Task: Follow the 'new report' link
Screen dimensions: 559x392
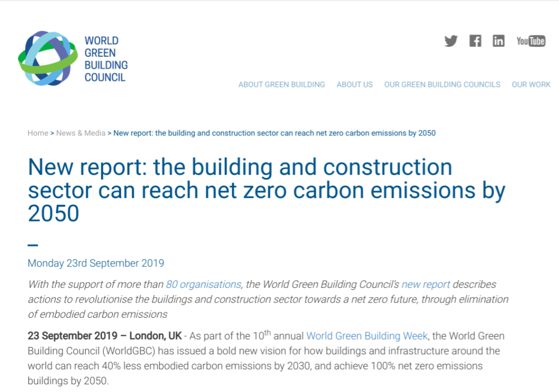Action: pos(426,284)
